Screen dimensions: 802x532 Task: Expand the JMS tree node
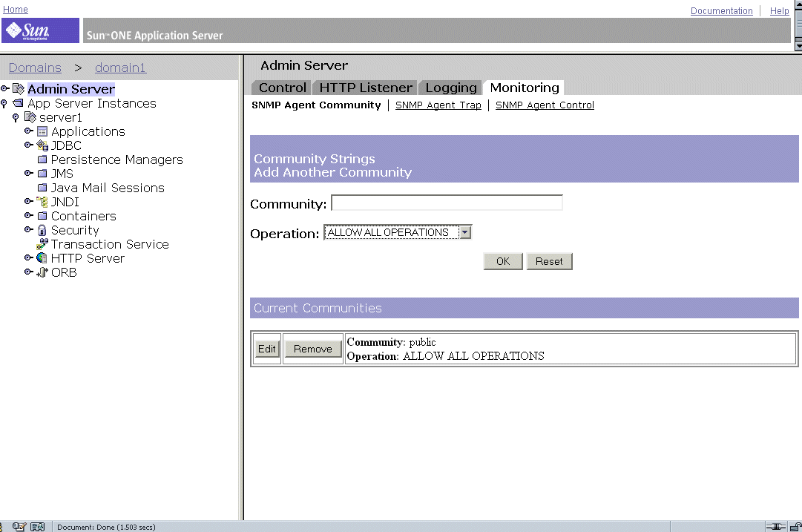(x=28, y=174)
